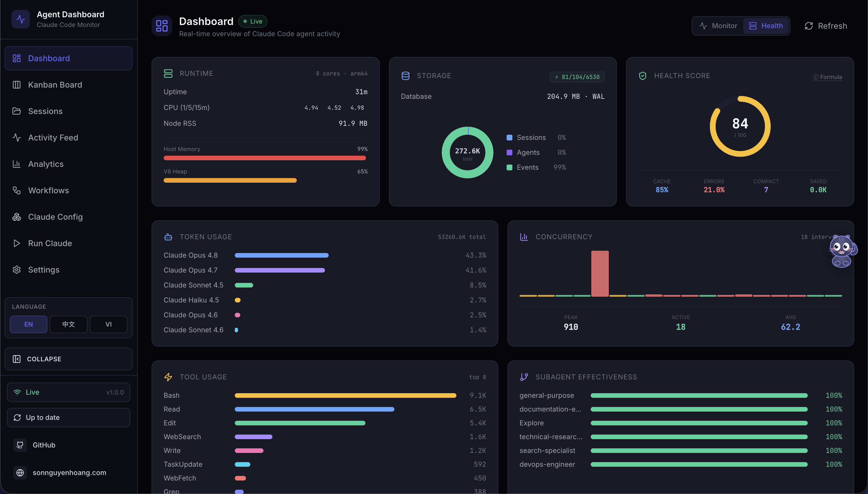This screenshot has height=494, width=868.
Task: Collapse the sidebar with COLLAPSE button
Action: 69,359
